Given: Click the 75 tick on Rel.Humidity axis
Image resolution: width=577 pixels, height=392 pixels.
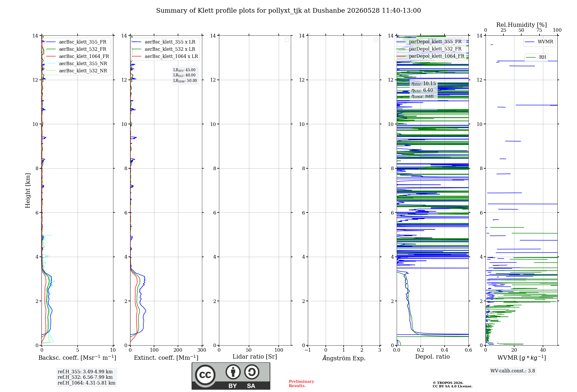Looking at the screenshot, I should 539,30.
